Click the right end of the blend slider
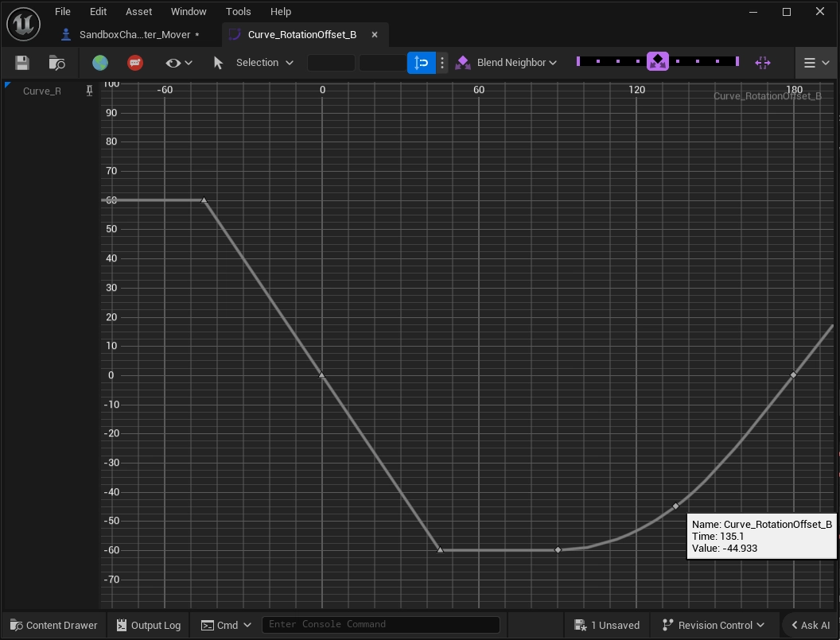Screen dimensions: 840x640 (x=737, y=61)
